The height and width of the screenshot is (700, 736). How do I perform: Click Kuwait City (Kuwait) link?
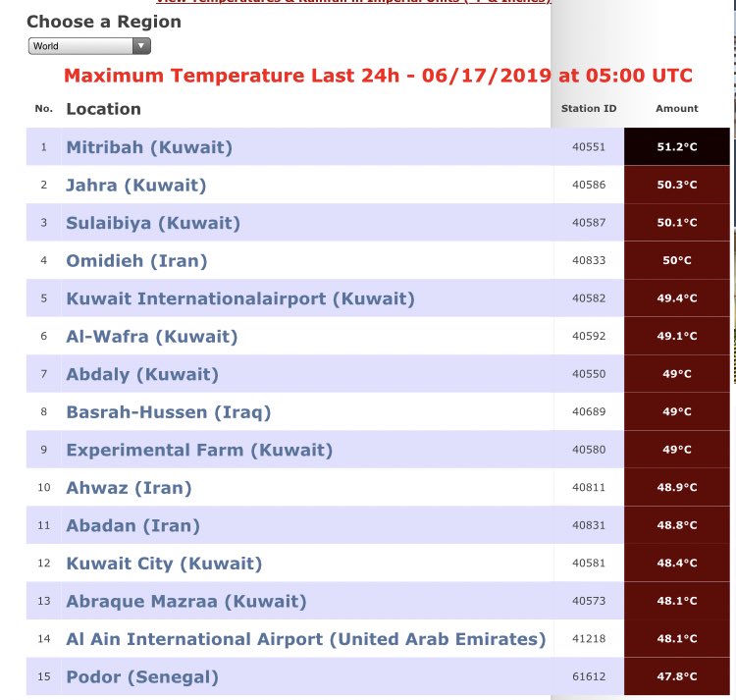click(164, 564)
